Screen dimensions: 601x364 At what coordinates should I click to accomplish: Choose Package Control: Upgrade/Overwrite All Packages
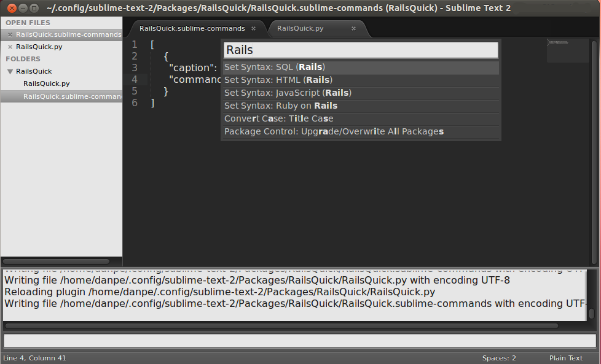(361, 132)
